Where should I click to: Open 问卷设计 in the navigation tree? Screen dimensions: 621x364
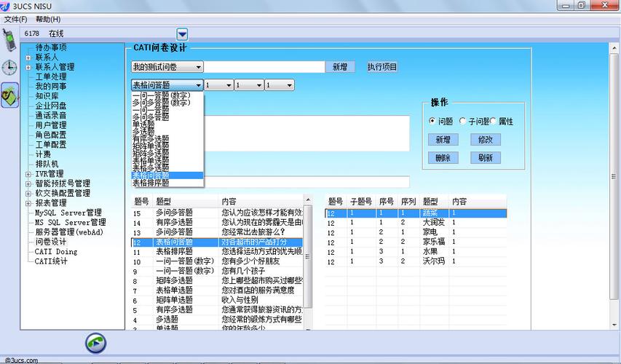point(51,242)
